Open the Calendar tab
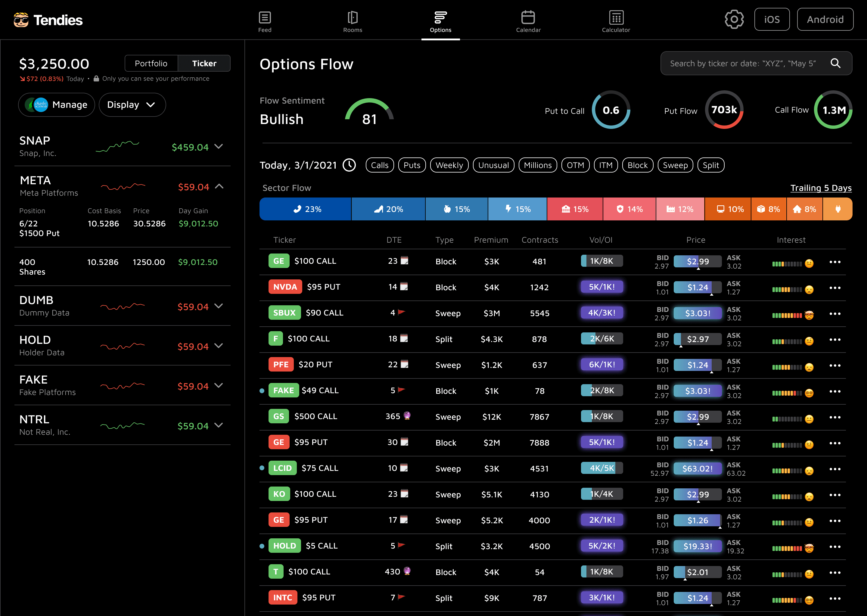 [528, 21]
